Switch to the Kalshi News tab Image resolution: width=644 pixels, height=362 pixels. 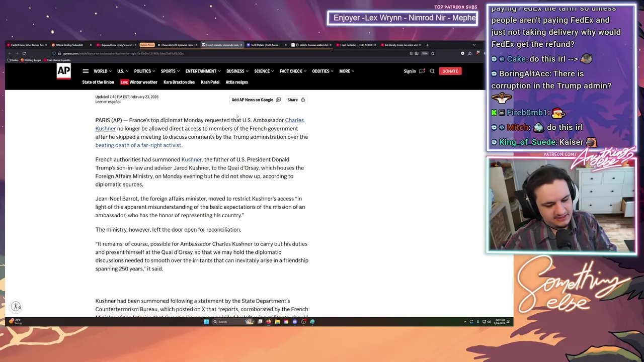(147, 45)
